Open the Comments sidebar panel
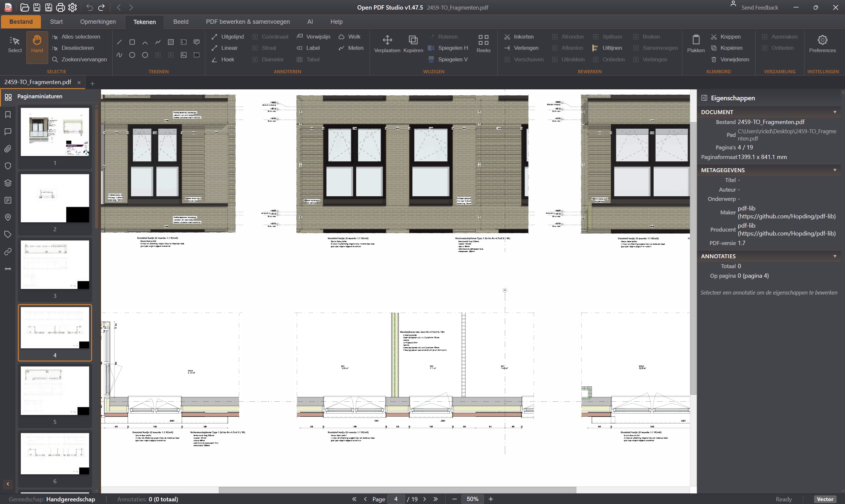The width and height of the screenshot is (845, 504). coord(8,131)
